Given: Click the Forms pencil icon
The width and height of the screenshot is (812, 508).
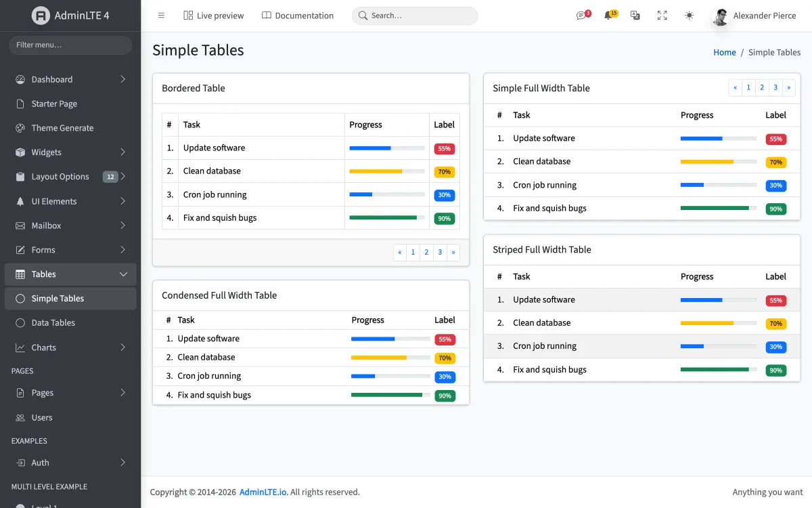Looking at the screenshot, I should tap(20, 250).
